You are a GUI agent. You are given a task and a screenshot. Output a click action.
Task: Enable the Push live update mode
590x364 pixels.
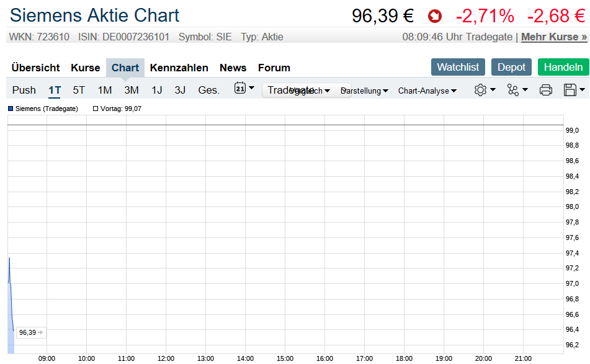pos(24,90)
